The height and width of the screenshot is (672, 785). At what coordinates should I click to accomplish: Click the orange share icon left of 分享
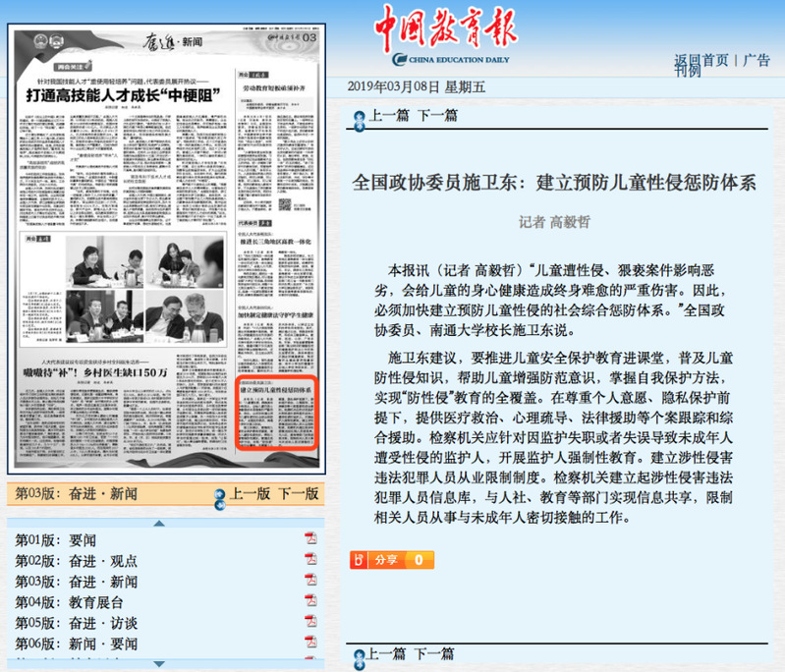pos(359,560)
